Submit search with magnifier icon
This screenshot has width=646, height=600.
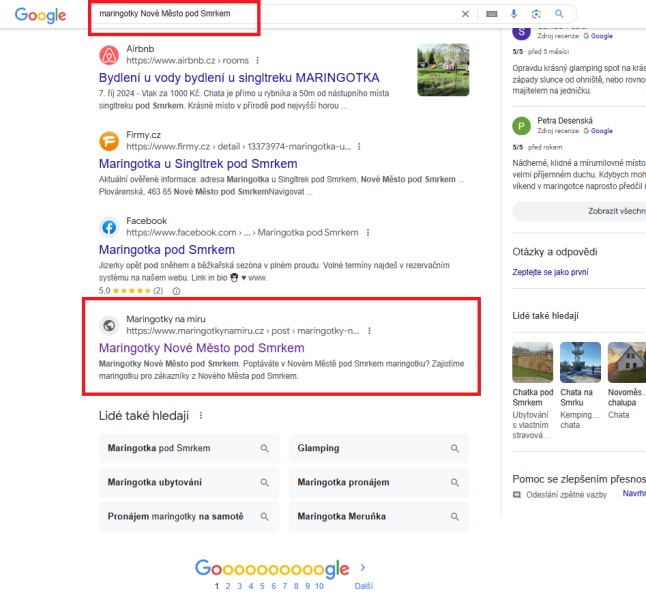[x=559, y=14]
